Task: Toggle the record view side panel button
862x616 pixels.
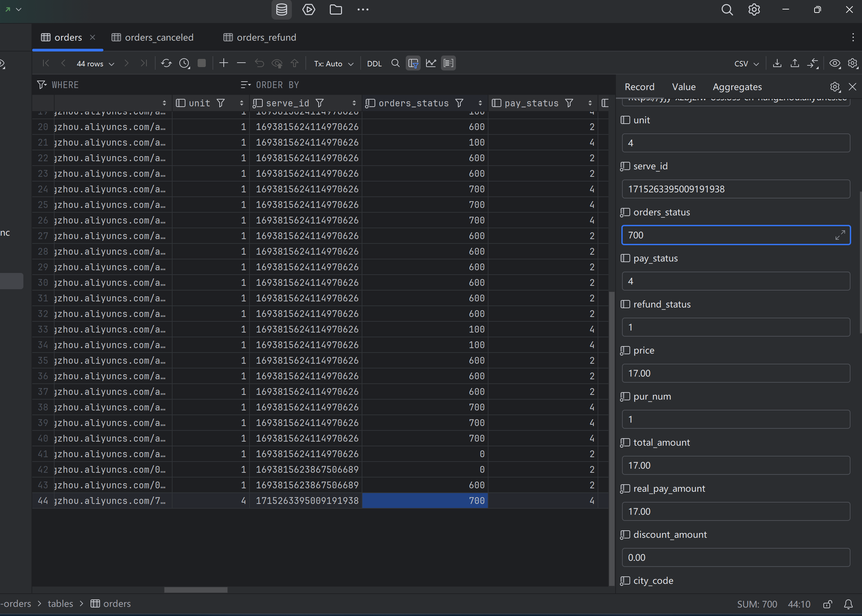Action: pyautogui.click(x=448, y=63)
